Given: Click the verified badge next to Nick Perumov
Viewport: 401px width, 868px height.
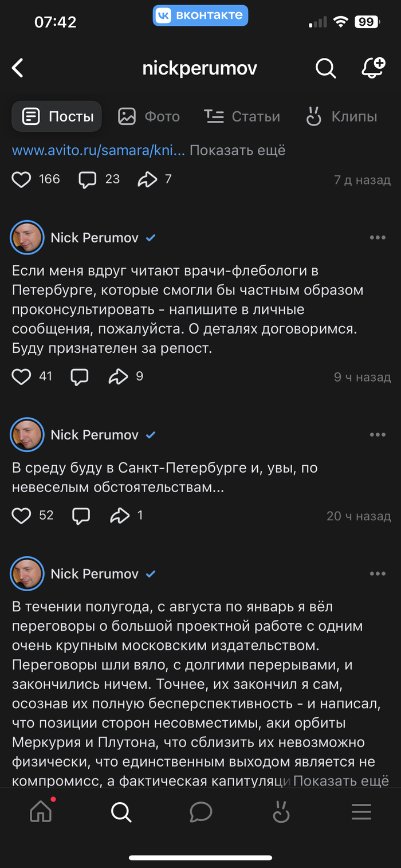Looking at the screenshot, I should 151,237.
